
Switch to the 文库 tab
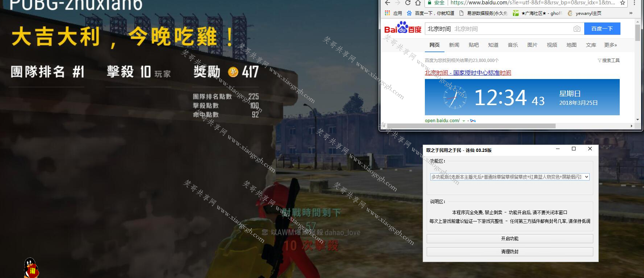pyautogui.click(x=591, y=45)
